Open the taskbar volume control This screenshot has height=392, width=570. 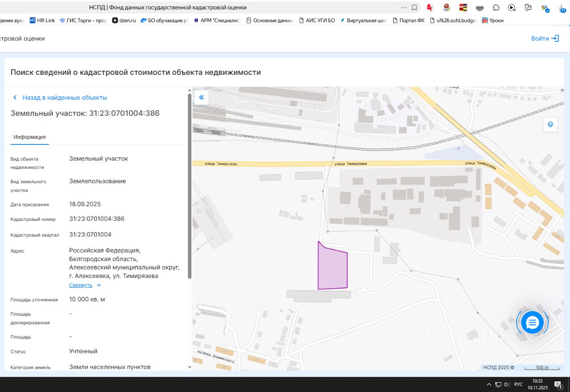click(x=507, y=384)
